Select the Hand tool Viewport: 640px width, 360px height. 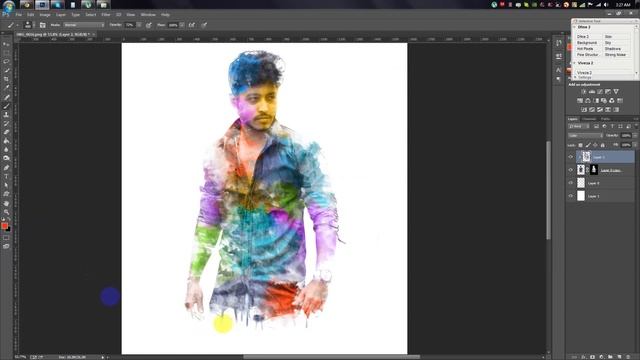click(6, 203)
